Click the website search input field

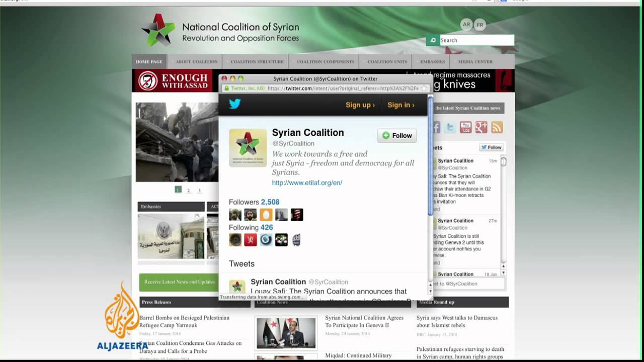[x=477, y=40]
